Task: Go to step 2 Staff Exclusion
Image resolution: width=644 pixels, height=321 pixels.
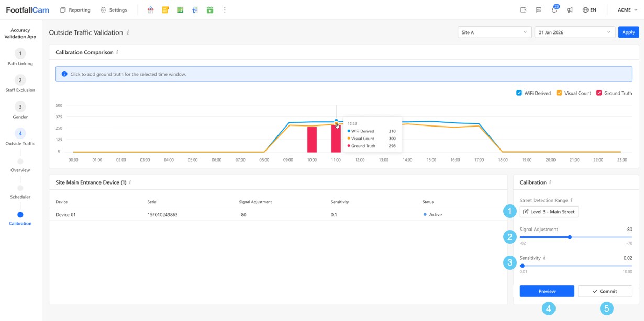Action: 20,80
